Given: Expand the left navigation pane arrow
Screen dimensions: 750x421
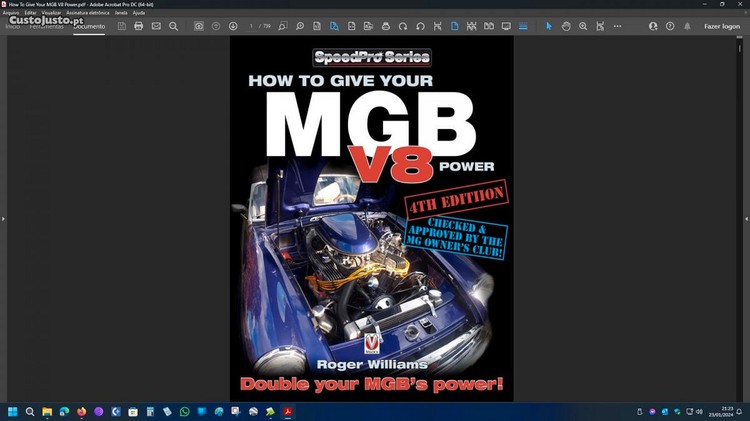Looking at the screenshot, I should click(3, 218).
